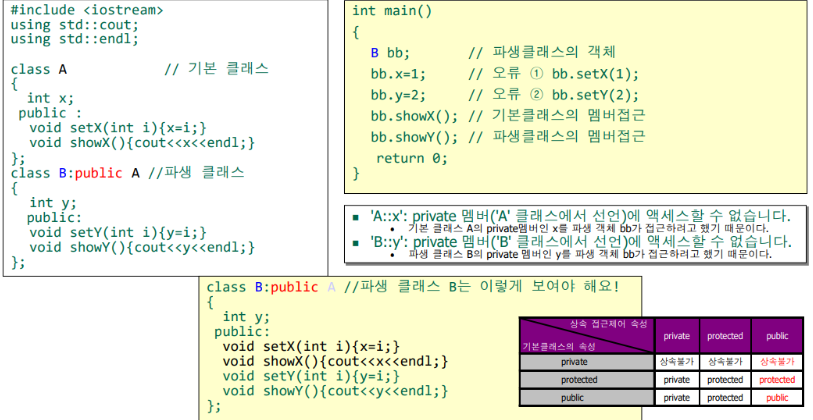Click the "기본클래스의 속성" table header
The height and width of the screenshot is (420, 813).
coord(558,346)
